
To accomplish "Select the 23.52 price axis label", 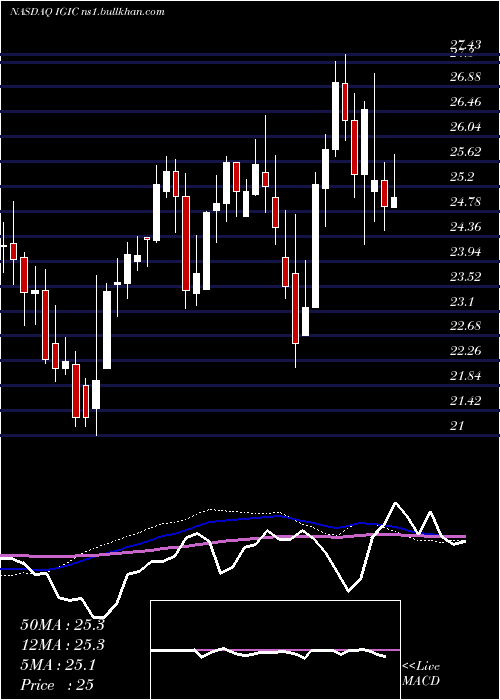I will [x=466, y=277].
